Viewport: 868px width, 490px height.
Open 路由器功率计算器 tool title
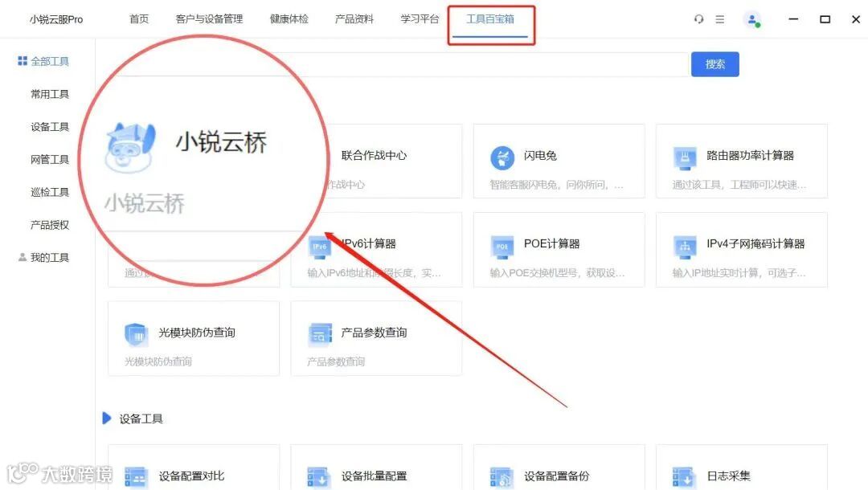click(x=750, y=155)
